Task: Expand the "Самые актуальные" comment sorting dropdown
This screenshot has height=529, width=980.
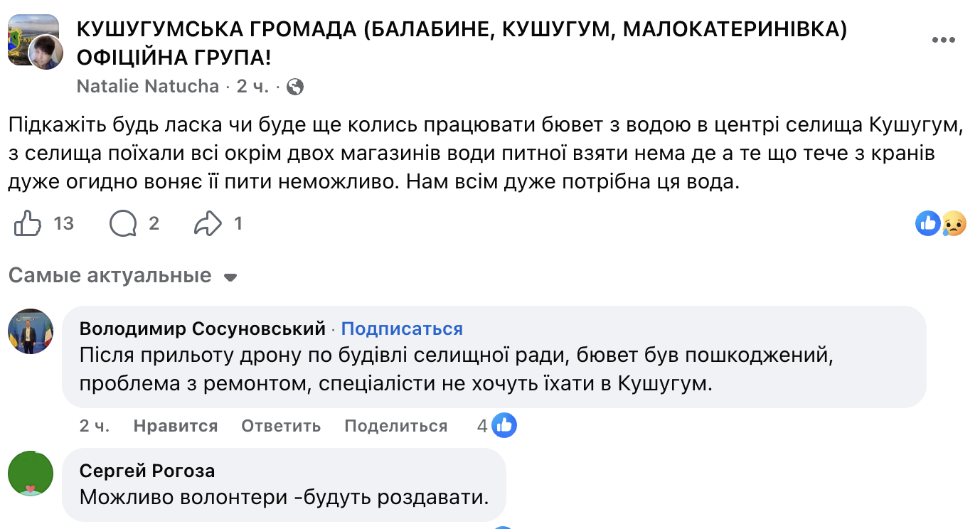Action: pyautogui.click(x=230, y=277)
